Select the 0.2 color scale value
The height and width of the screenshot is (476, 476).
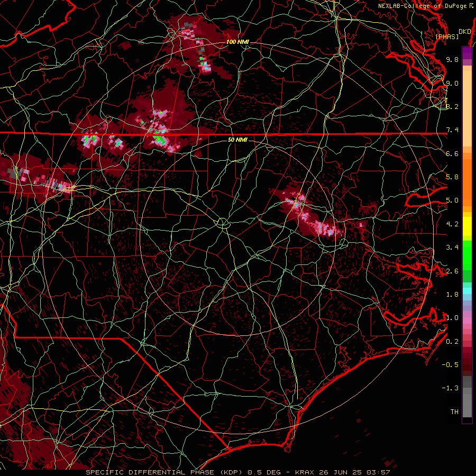pyautogui.click(x=452, y=342)
